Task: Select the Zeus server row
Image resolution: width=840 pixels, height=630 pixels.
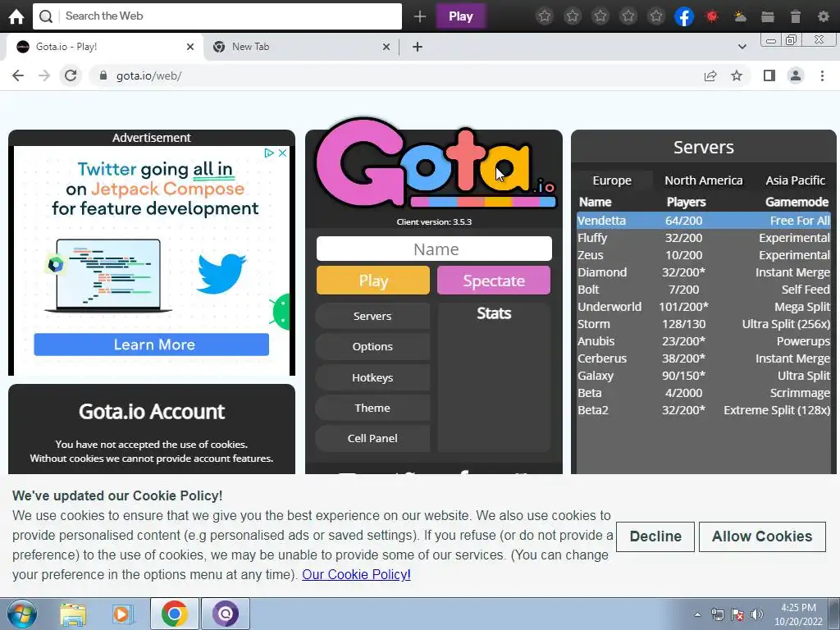Action: [x=703, y=255]
